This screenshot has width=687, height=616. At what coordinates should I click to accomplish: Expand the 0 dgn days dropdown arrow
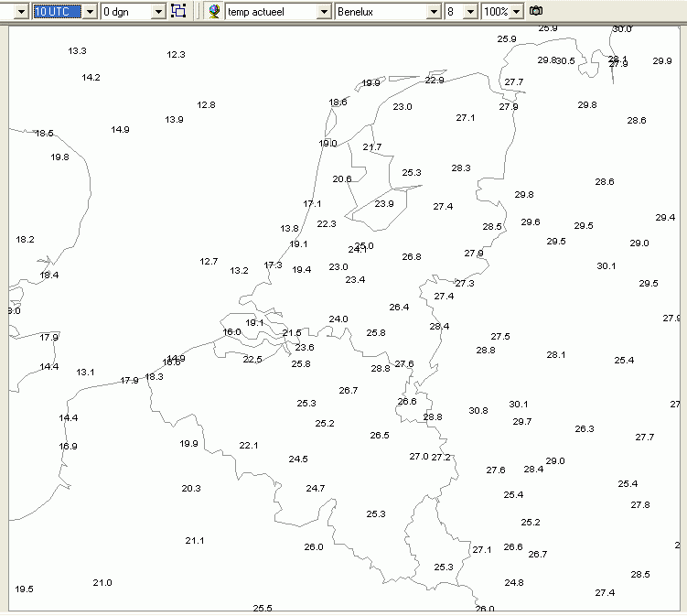point(158,12)
